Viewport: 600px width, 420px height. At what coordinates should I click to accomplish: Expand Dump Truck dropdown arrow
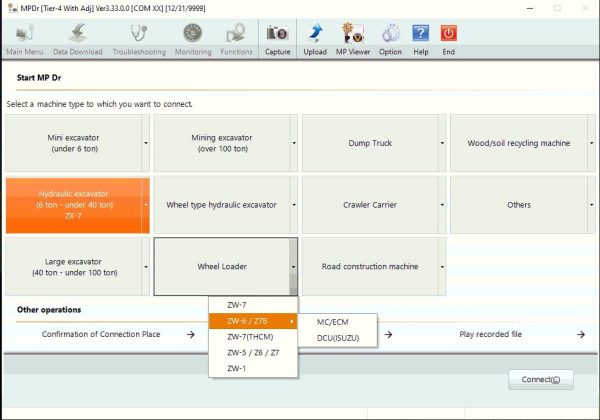click(442, 143)
